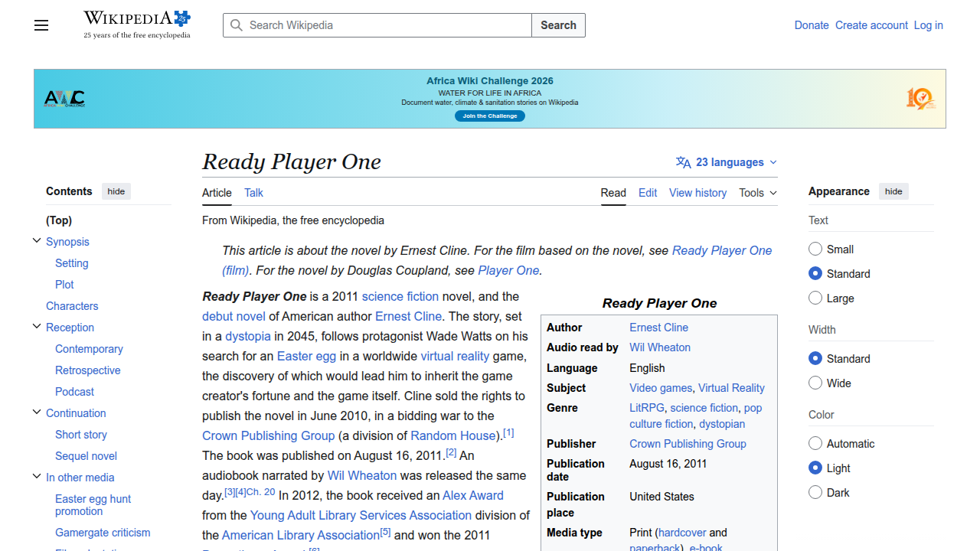
Task: Open the Virtual Reality subject link
Action: click(731, 388)
